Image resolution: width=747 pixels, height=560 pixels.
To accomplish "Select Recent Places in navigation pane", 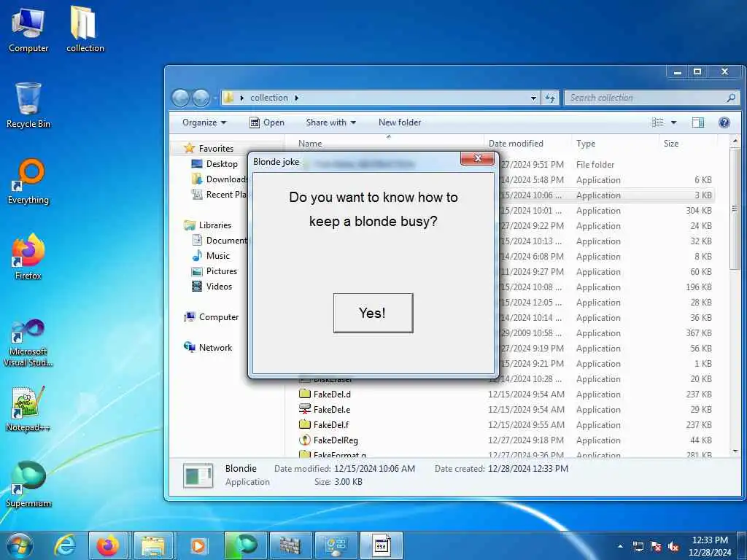I will click(220, 194).
